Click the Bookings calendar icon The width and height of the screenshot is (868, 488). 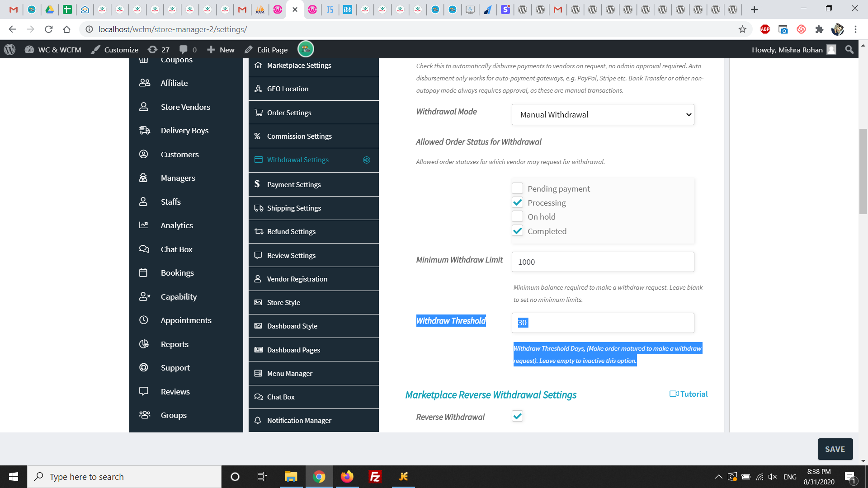[x=143, y=272]
